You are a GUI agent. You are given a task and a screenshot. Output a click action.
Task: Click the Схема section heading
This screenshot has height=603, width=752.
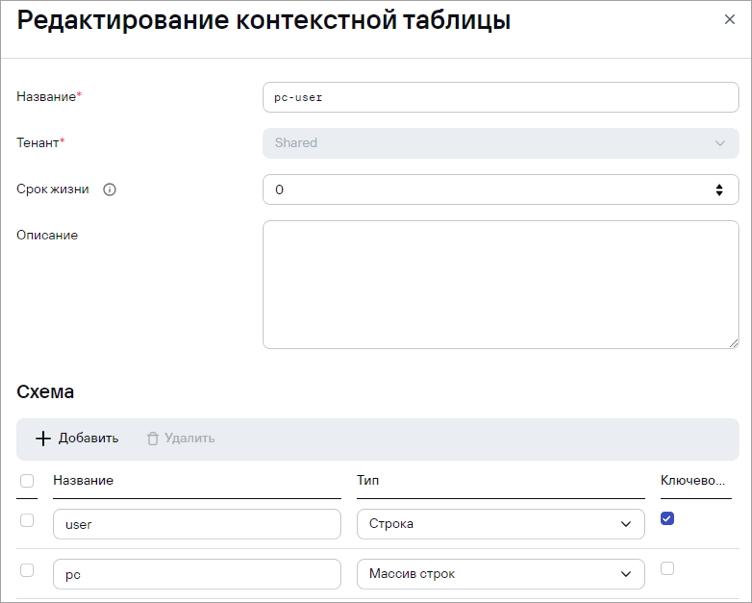pos(45,392)
